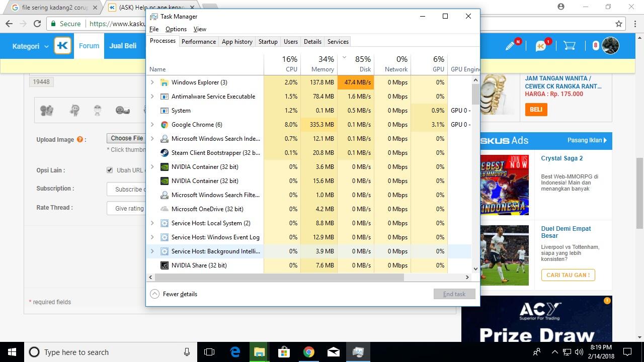This screenshot has height=362, width=644.
Task: Expand the Microsoft Windows Search Indexer row
Action: [152, 139]
